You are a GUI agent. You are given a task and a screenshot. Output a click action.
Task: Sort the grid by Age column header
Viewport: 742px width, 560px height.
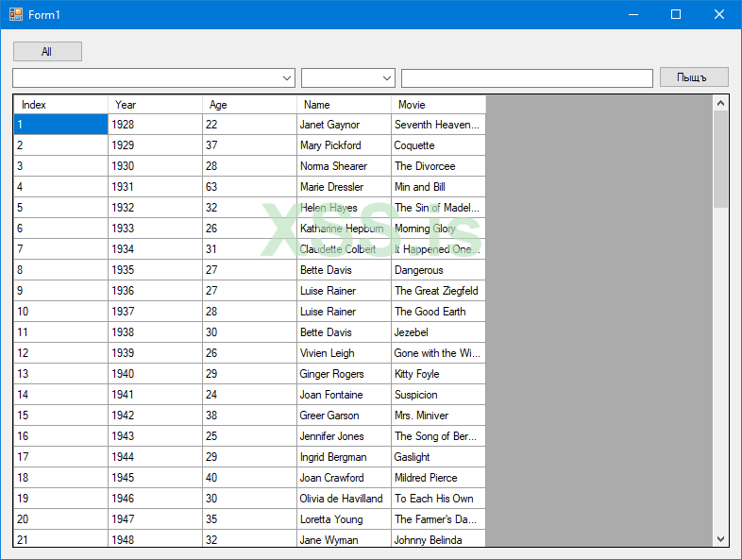click(249, 105)
